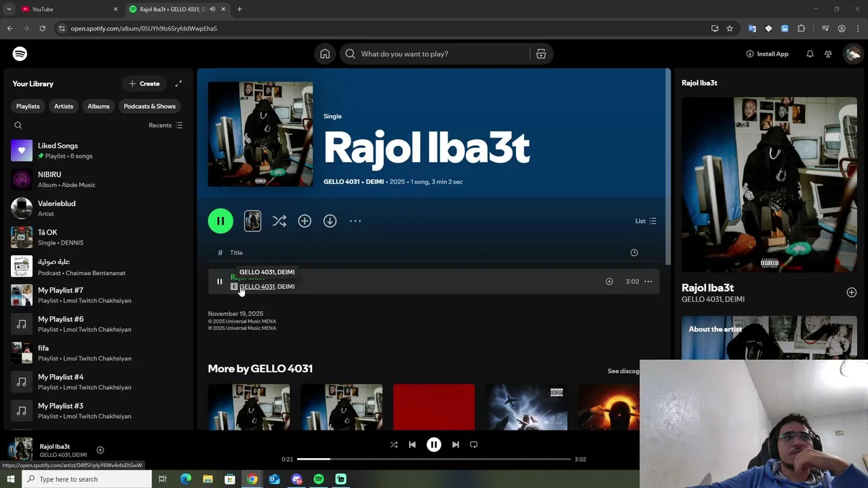The height and width of the screenshot is (488, 868).
Task: Open Chaimae Bentananat podcast in library
Action: pos(98,266)
